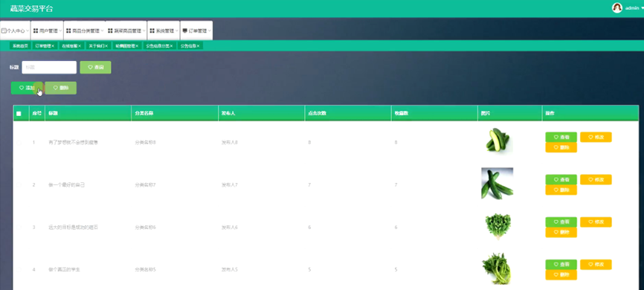Expand the 系统管理 menu chevron

click(x=177, y=30)
